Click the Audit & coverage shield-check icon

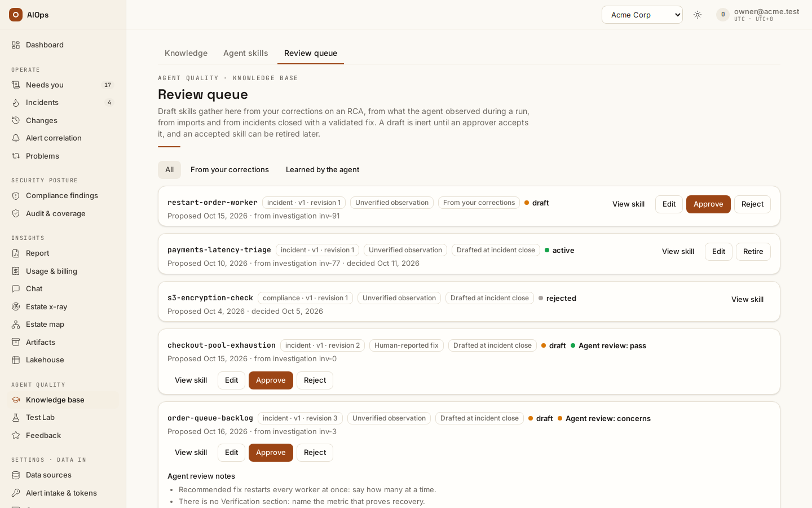pos(16,213)
